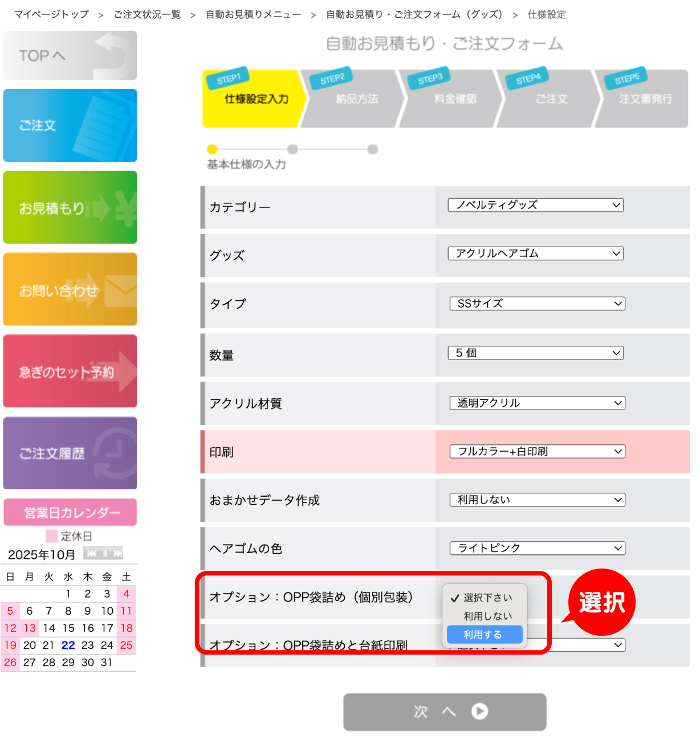Expand the ヘアゴムの色 color dropdown

537,548
